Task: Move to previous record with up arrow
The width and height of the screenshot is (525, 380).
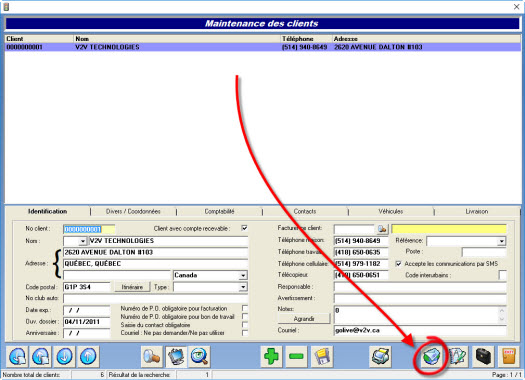Action: pos(88,356)
